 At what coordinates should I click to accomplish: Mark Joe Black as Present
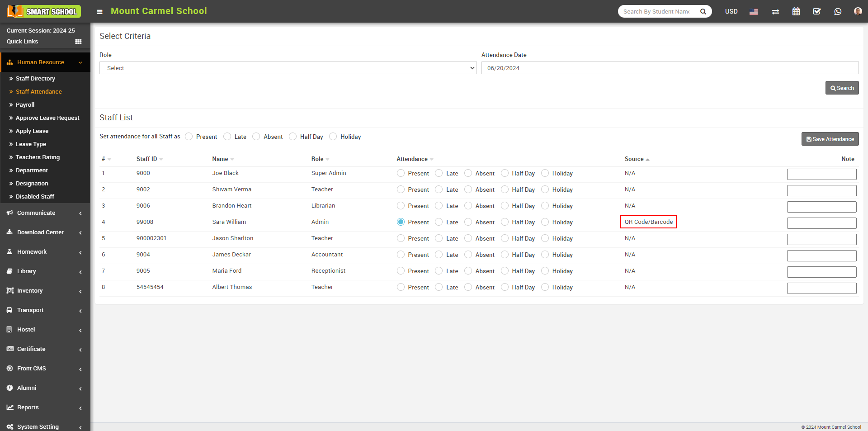(x=400, y=173)
